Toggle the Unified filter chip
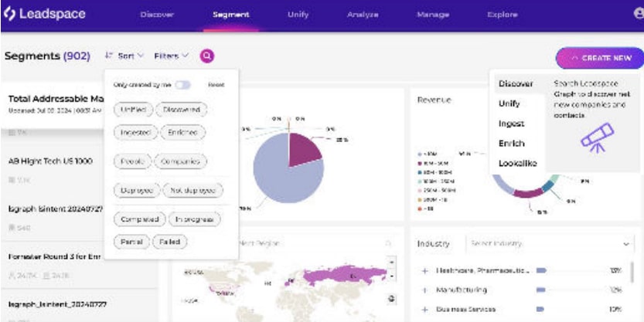The height and width of the screenshot is (322, 644). (x=134, y=110)
